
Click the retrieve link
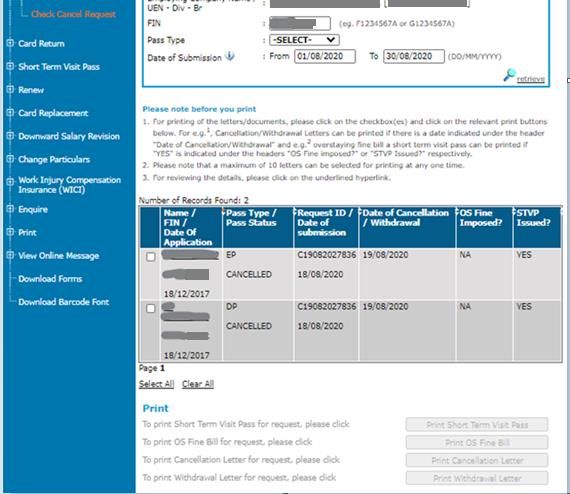(531, 79)
